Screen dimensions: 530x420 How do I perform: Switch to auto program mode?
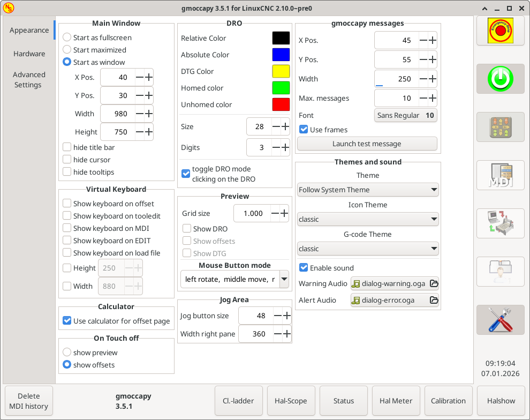pos(500,223)
